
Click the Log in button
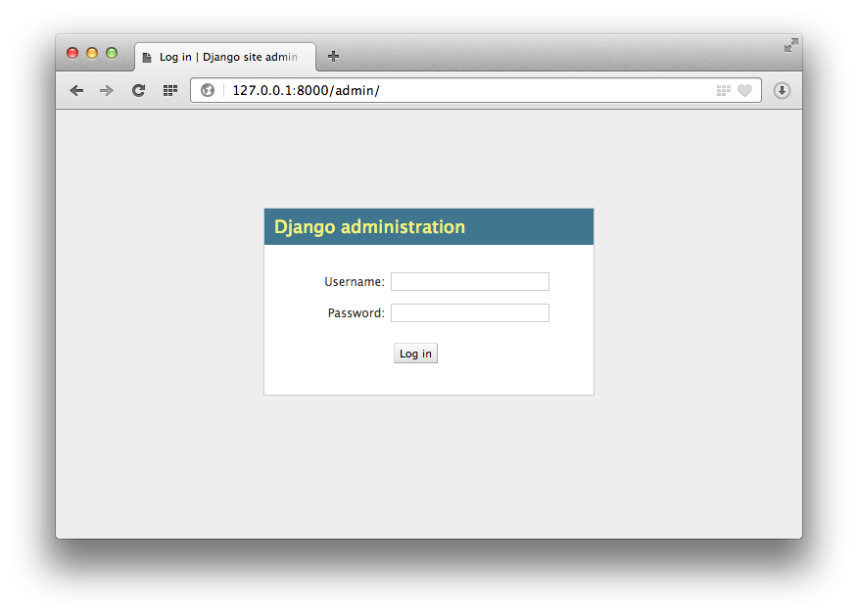(x=416, y=354)
